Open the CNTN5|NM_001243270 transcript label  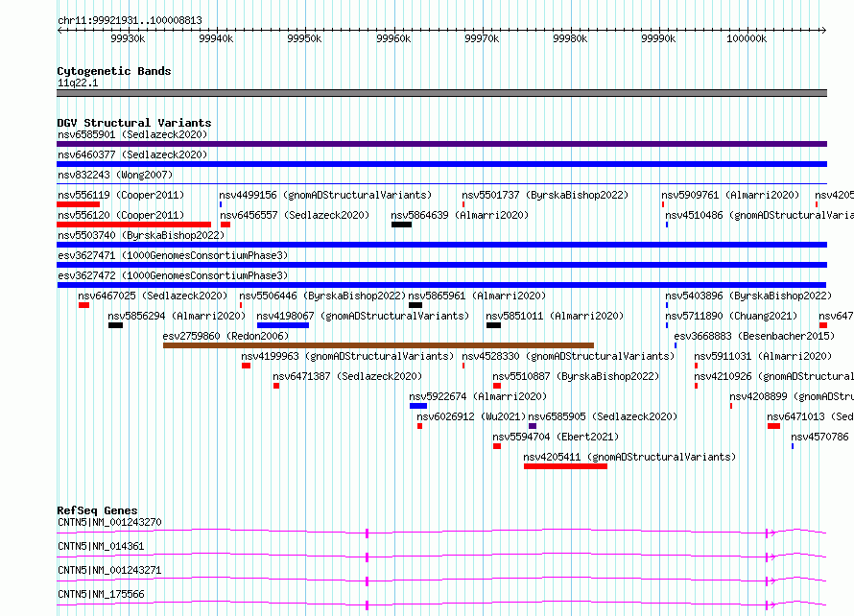click(109, 522)
